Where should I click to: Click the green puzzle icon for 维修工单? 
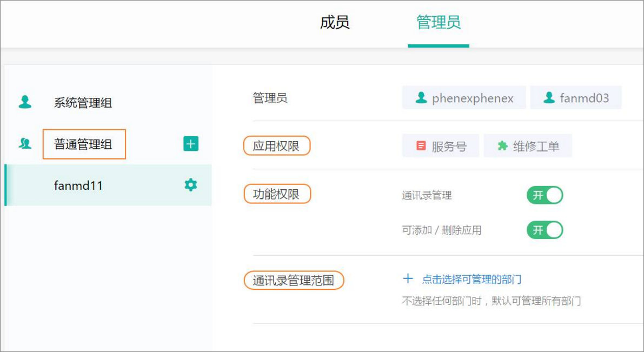click(502, 146)
